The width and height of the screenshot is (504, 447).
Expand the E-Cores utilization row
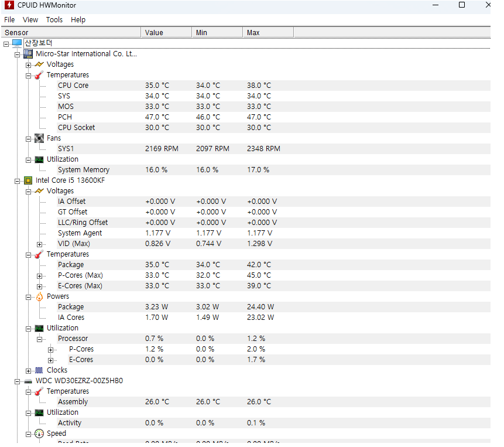(50, 360)
